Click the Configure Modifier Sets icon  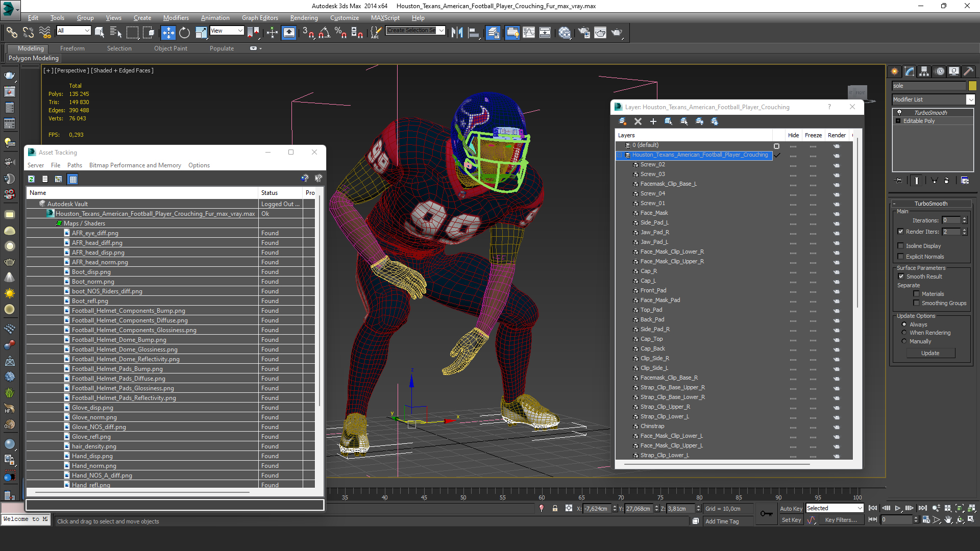pos(965,181)
